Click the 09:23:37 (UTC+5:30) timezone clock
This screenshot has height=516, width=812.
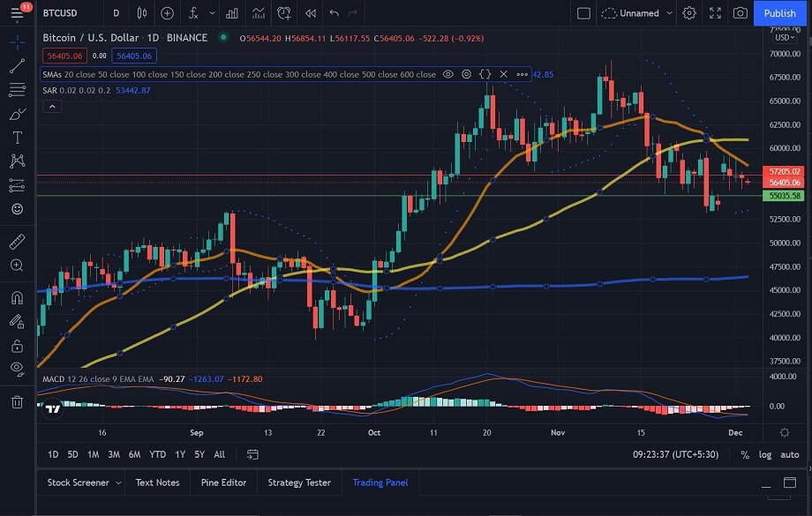[x=675, y=454]
